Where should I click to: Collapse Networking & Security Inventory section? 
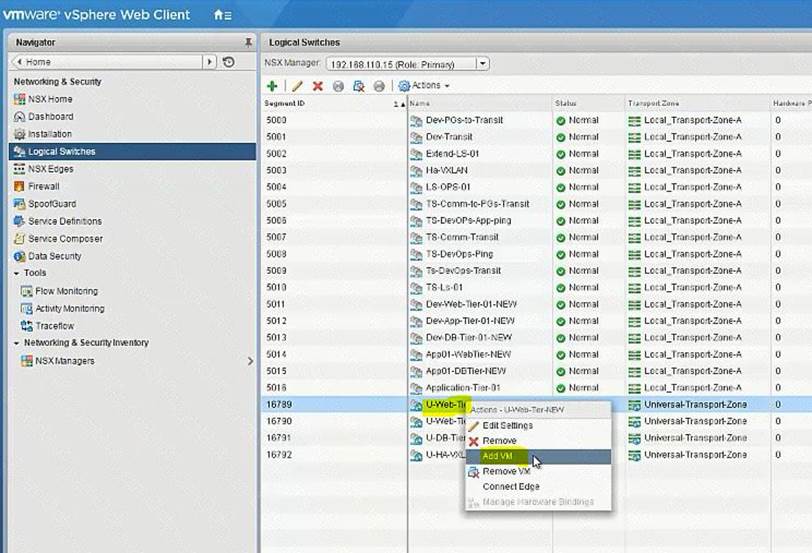click(16, 343)
